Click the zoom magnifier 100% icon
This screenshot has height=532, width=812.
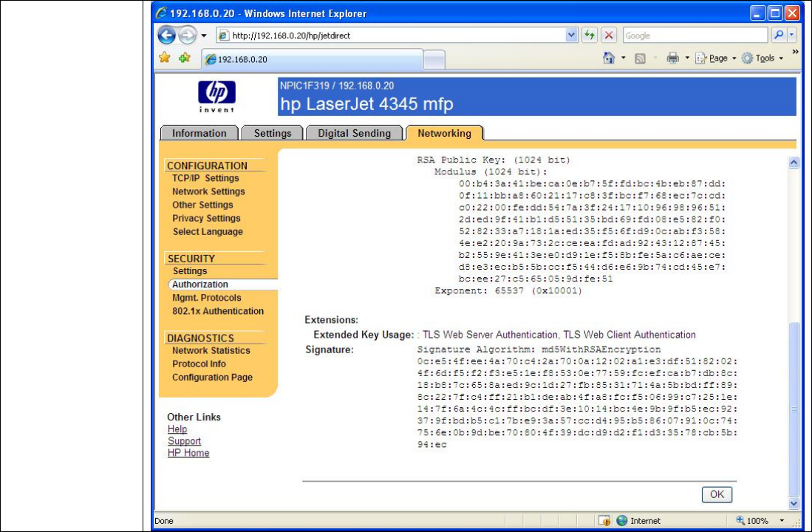(x=740, y=521)
